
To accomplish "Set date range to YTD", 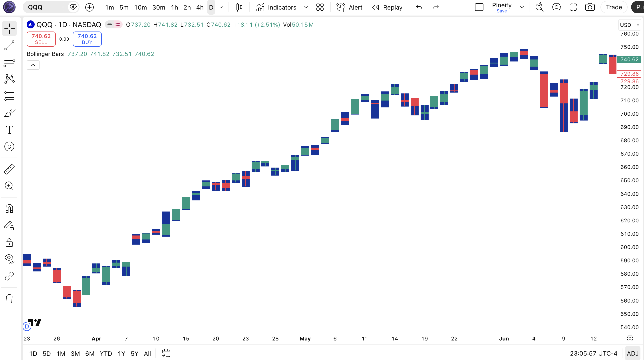I will [x=106, y=354].
